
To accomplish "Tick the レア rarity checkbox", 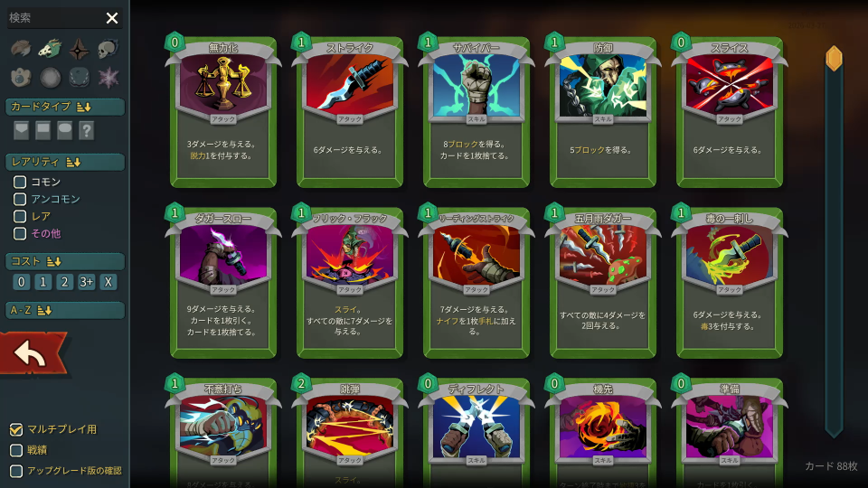I will (20, 216).
